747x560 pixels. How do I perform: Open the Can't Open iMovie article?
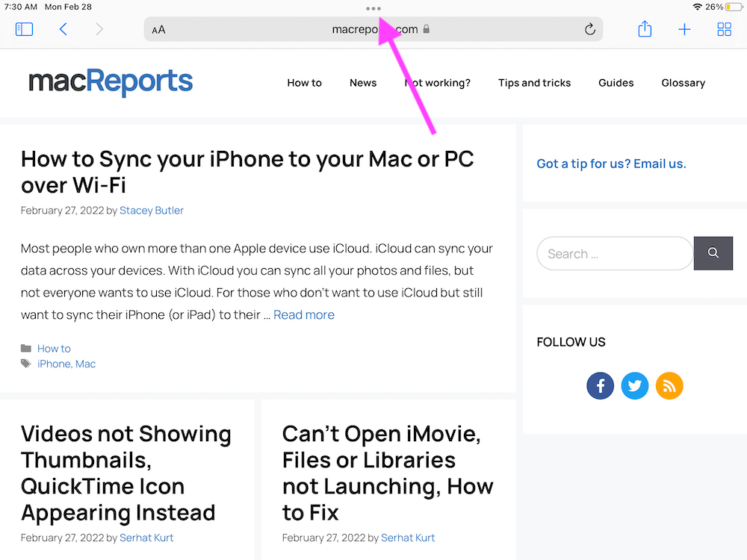[388, 473]
